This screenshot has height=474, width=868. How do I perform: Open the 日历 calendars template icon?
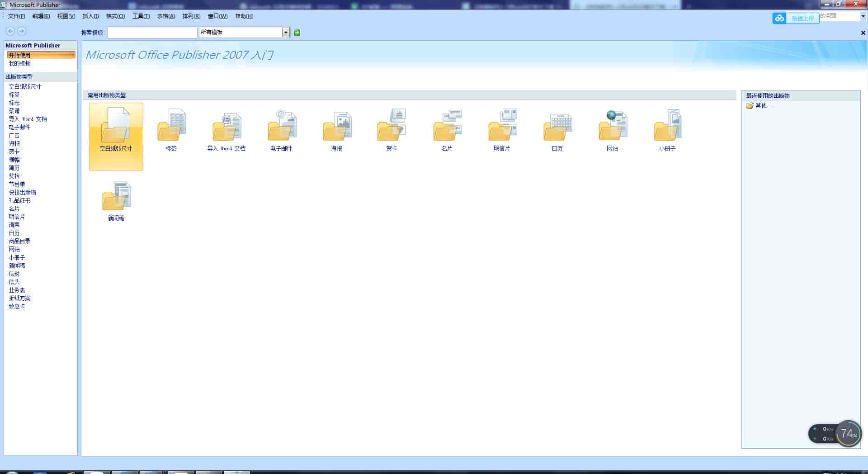[x=557, y=127]
